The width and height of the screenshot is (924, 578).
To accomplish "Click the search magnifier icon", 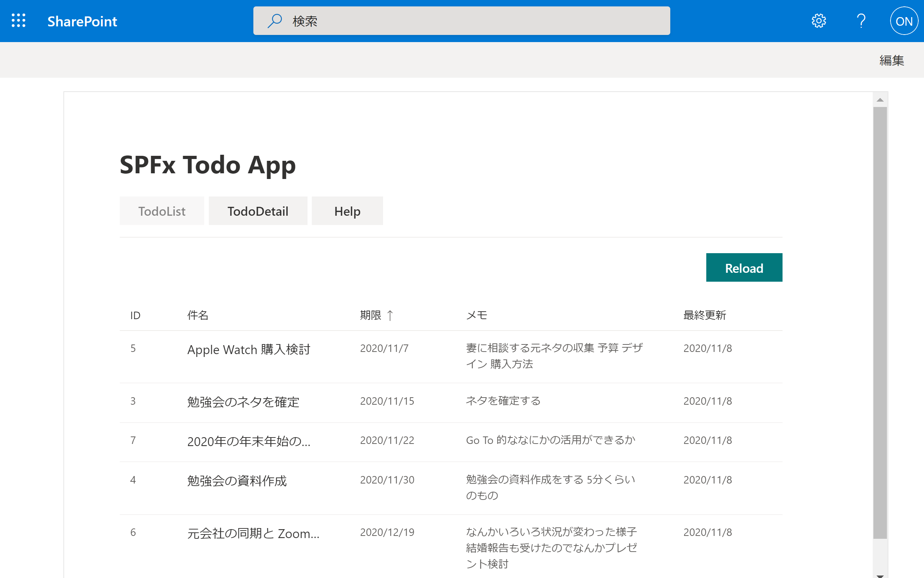I will coord(274,21).
